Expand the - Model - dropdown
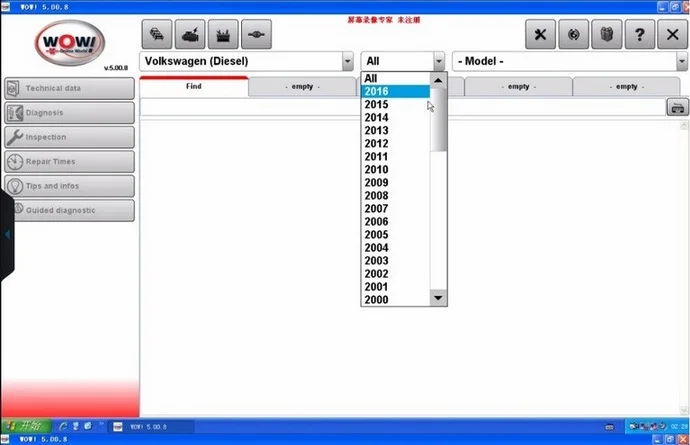The height and width of the screenshot is (445, 690). (682, 61)
